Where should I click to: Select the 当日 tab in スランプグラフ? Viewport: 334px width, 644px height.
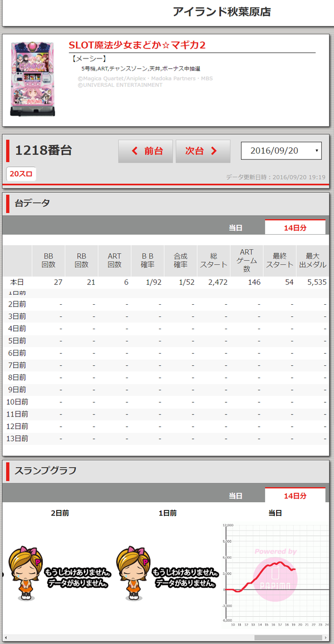[x=235, y=496]
